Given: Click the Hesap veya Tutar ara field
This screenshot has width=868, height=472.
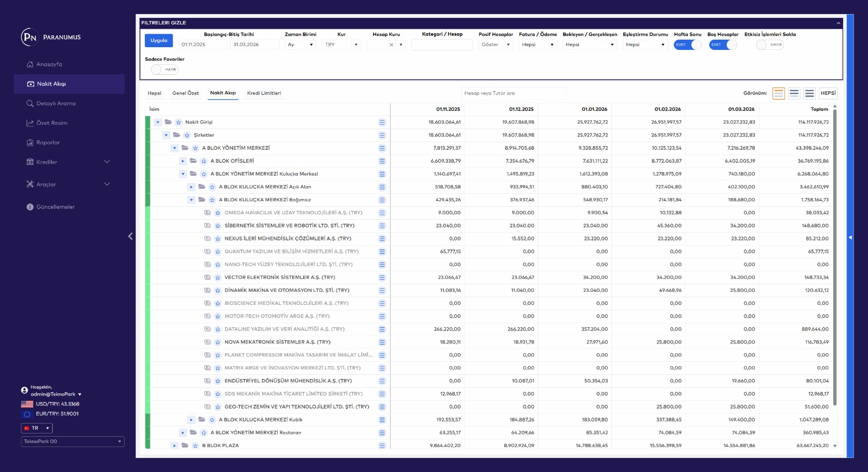Looking at the screenshot, I should 513,93.
